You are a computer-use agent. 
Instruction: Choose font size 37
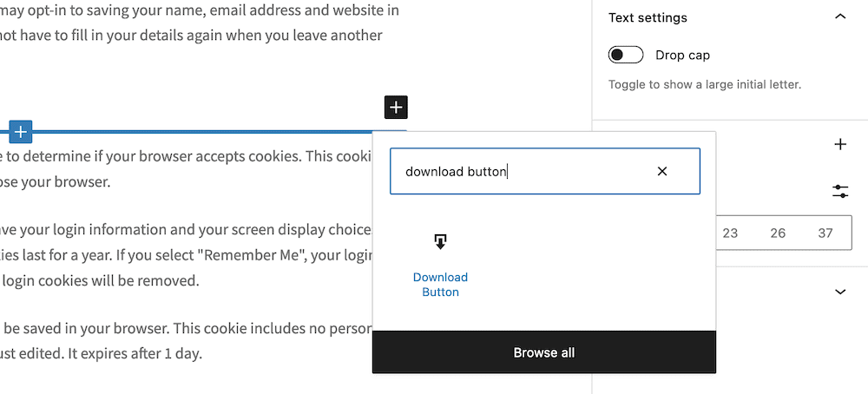[x=825, y=233]
